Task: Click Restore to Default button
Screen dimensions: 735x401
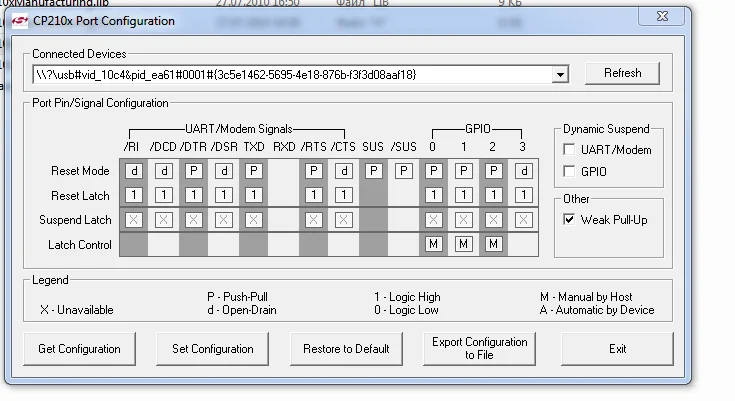Action: (x=345, y=349)
